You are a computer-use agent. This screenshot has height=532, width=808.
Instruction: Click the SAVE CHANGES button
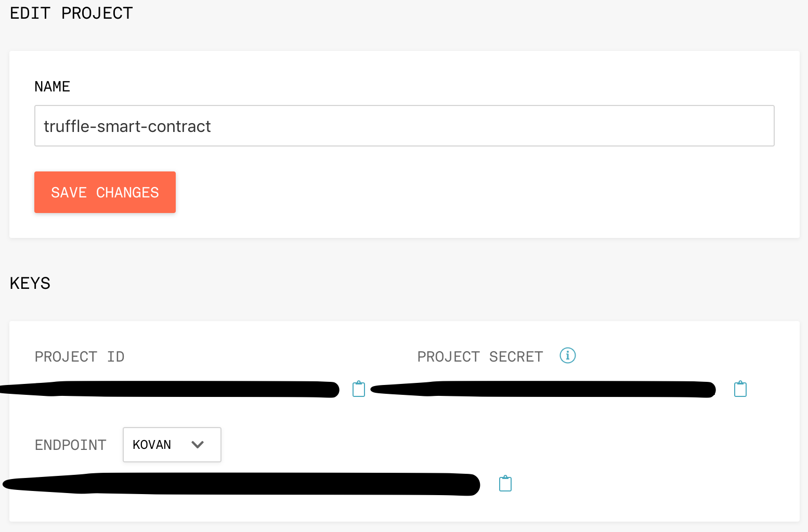pyautogui.click(x=105, y=192)
